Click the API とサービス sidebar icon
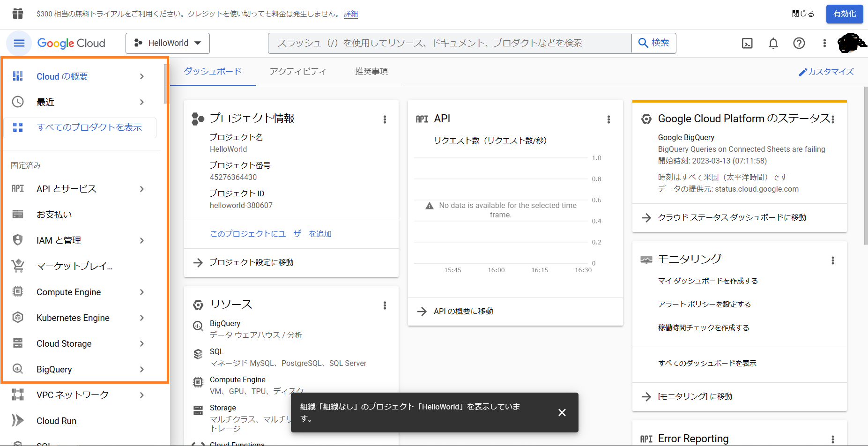The image size is (868, 446). (18, 188)
